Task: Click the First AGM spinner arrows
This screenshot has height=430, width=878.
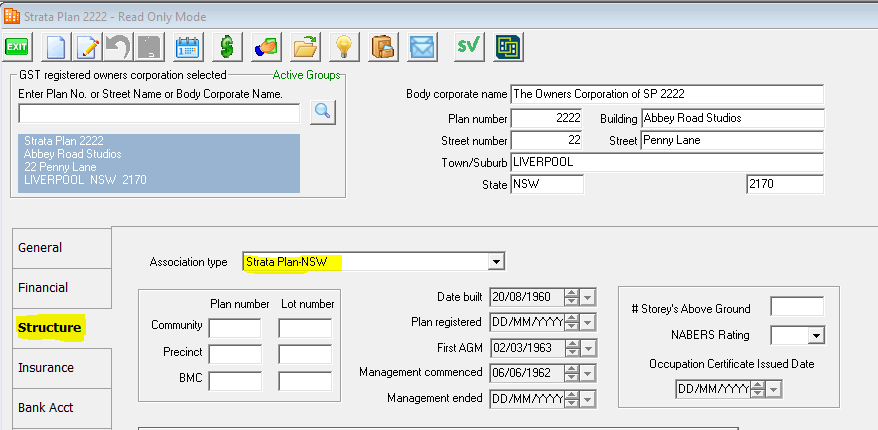Action: 572,348
